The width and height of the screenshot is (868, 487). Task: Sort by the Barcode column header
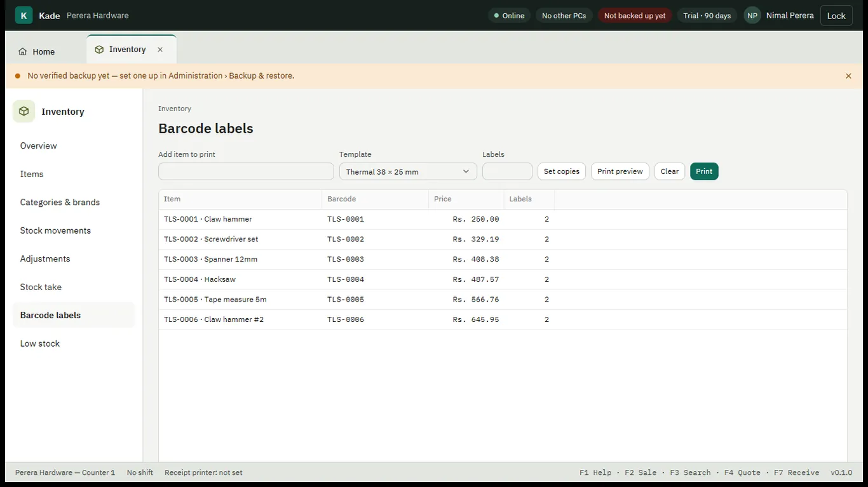pyautogui.click(x=375, y=199)
